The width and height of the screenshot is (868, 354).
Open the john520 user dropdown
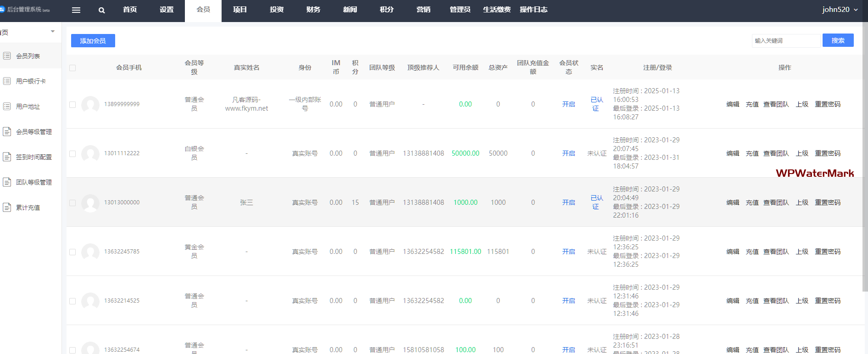point(840,10)
